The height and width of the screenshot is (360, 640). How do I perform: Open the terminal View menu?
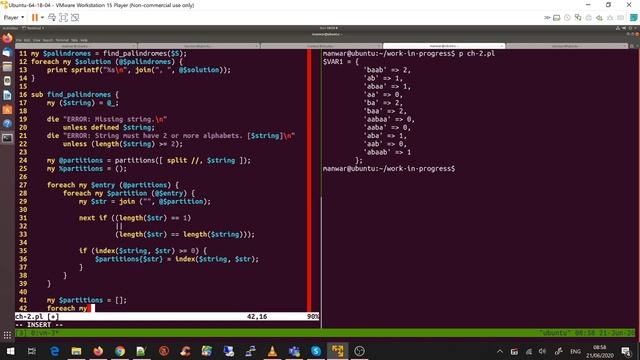click(x=36, y=40)
